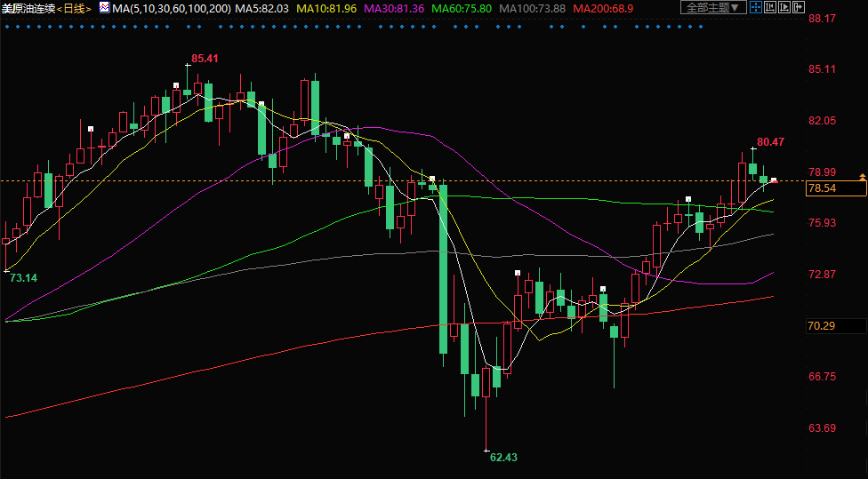
Task: Open the 全部主题 theme dropdown
Action: tap(713, 8)
